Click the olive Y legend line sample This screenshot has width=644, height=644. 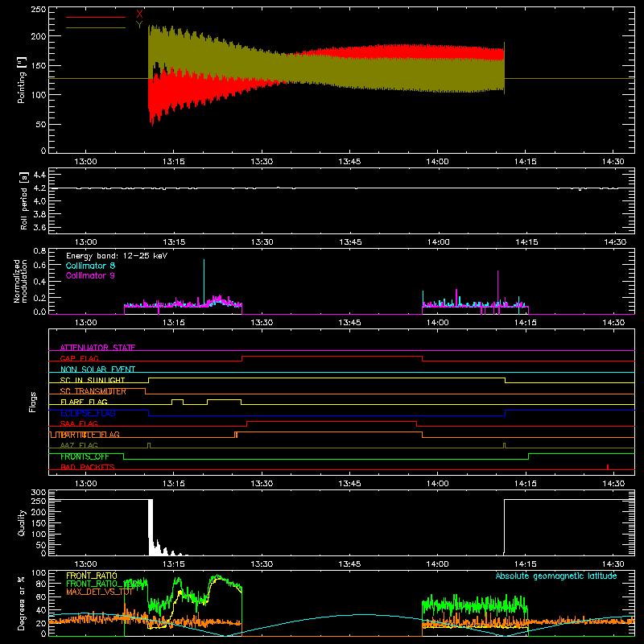pyautogui.click(x=96, y=27)
